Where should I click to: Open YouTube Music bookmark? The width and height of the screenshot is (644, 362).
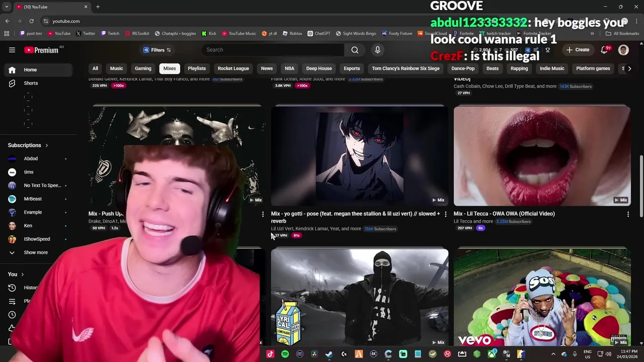point(239,34)
